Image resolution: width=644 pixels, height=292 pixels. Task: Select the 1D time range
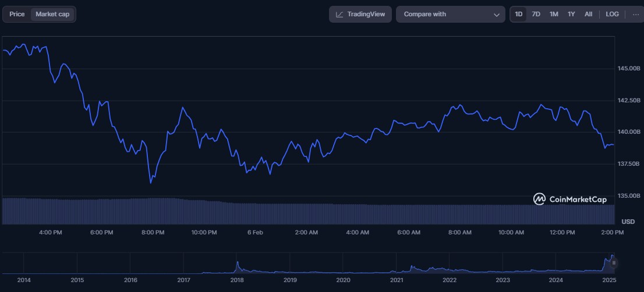(519, 14)
